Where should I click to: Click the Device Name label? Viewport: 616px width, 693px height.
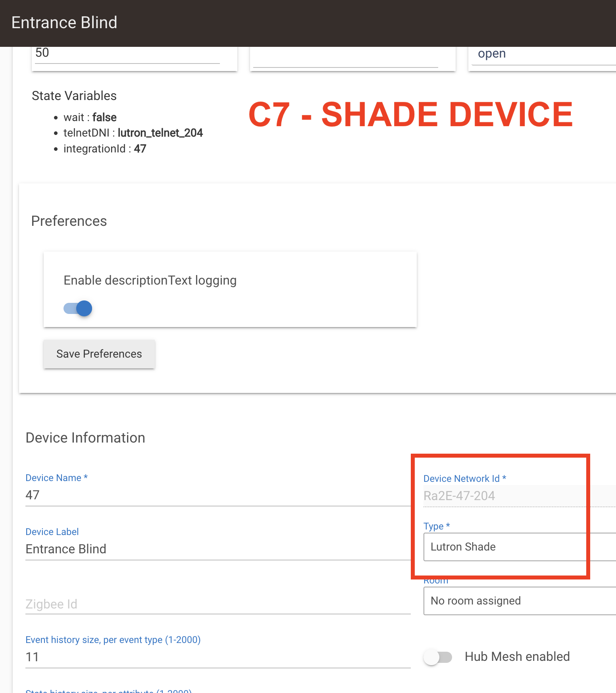coord(56,477)
